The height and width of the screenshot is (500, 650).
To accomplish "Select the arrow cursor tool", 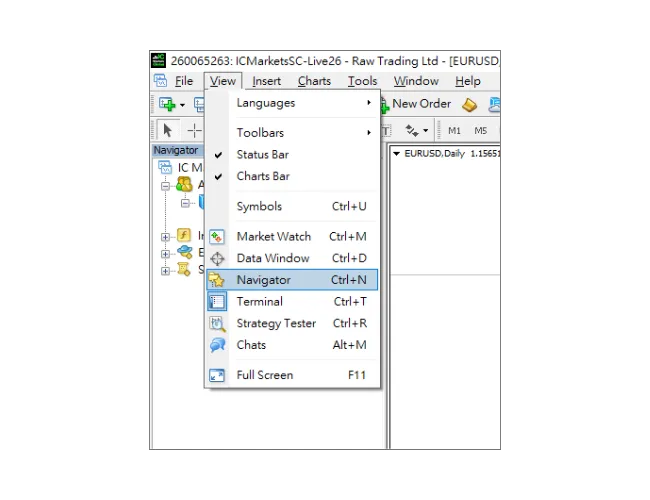I will [x=167, y=130].
